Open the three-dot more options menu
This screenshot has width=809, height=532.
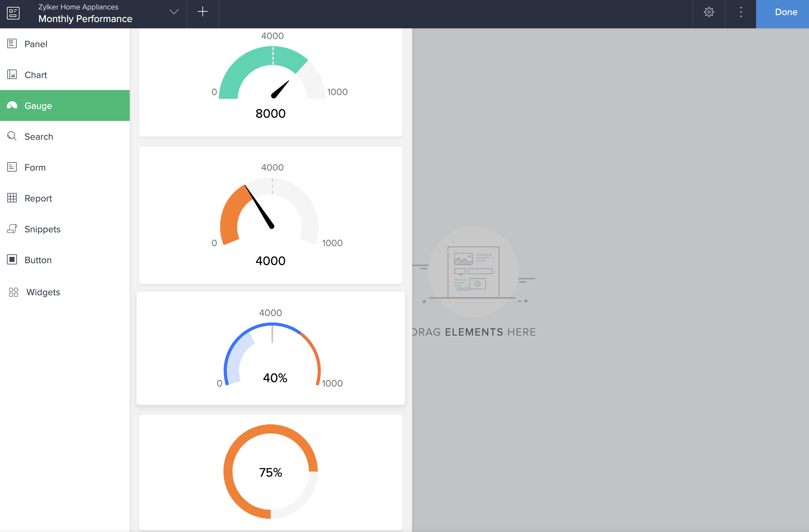(741, 12)
